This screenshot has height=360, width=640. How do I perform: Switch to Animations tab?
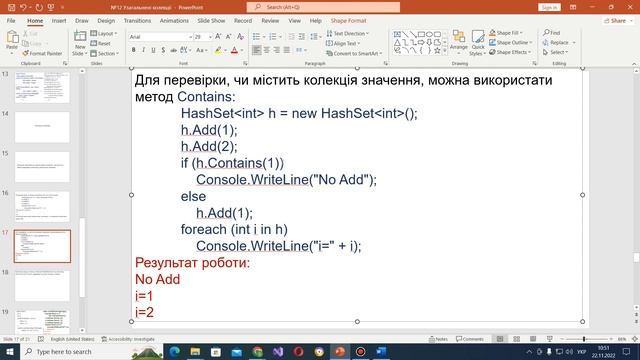tap(174, 20)
